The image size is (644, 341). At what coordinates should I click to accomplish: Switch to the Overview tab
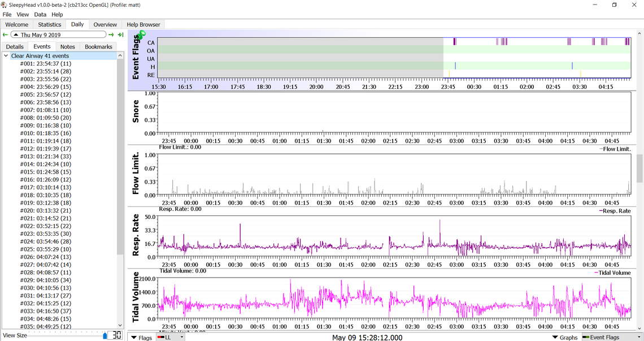(x=105, y=25)
